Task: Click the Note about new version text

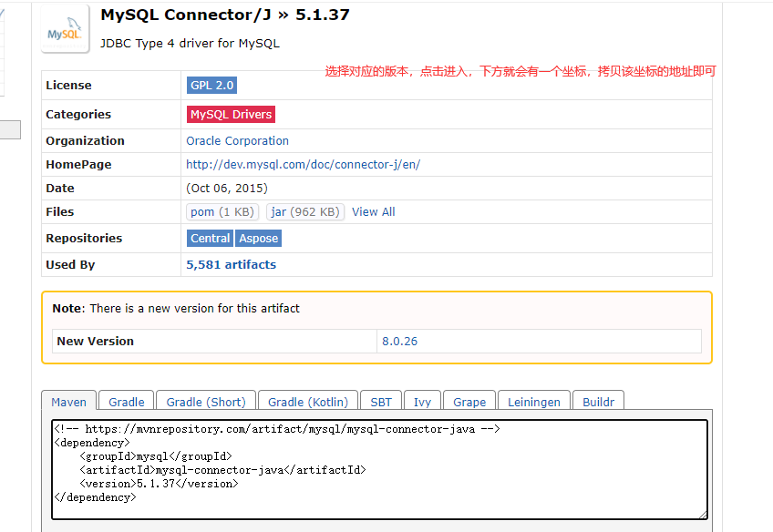Action: point(176,309)
